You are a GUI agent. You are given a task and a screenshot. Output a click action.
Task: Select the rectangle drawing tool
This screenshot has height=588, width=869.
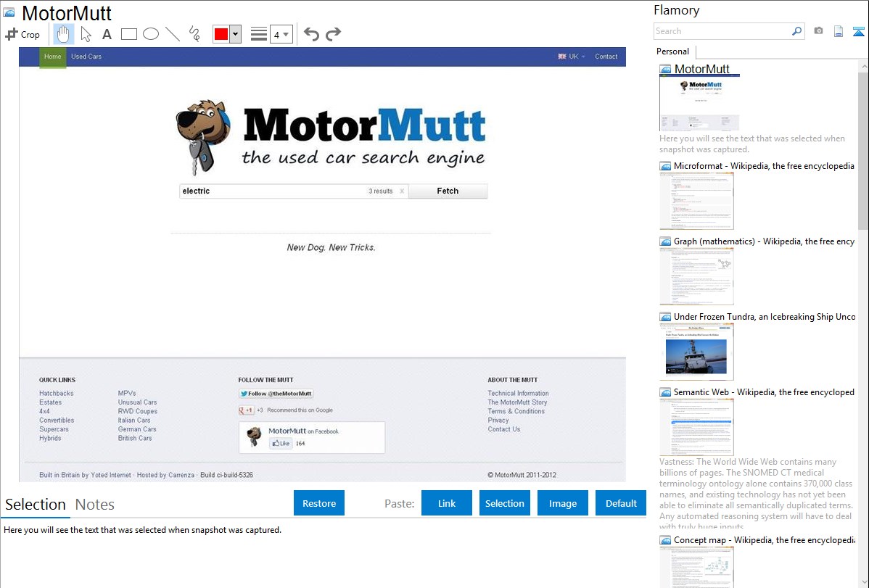[x=128, y=34]
